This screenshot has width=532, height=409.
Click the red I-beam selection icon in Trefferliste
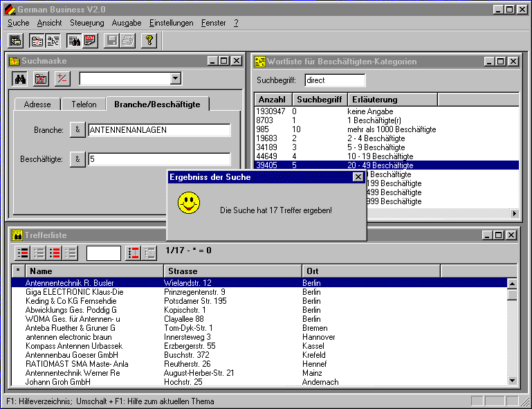134,253
